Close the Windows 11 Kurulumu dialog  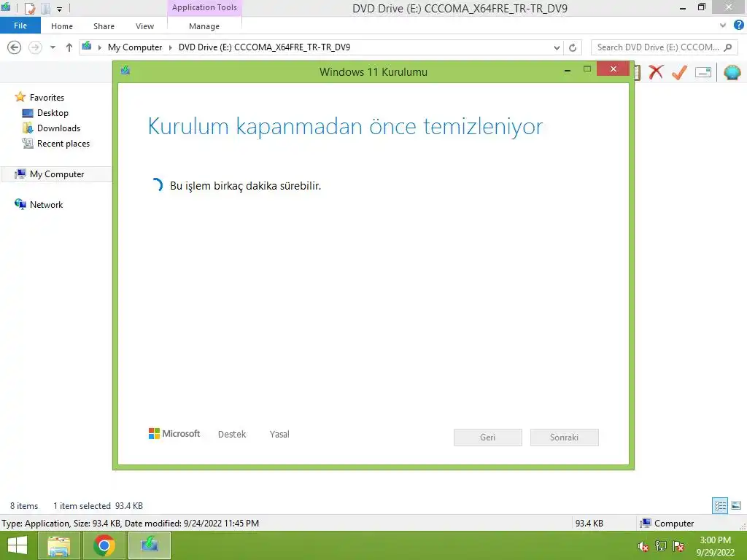tap(613, 69)
